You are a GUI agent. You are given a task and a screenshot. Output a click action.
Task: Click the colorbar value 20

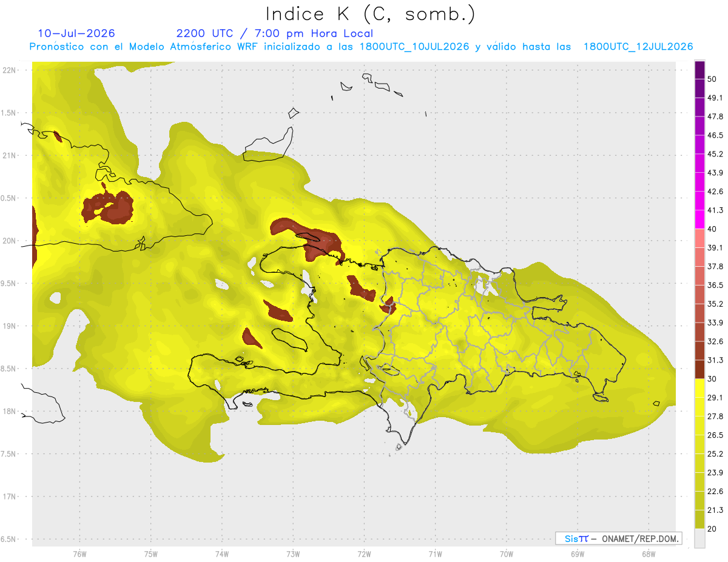coord(713,529)
